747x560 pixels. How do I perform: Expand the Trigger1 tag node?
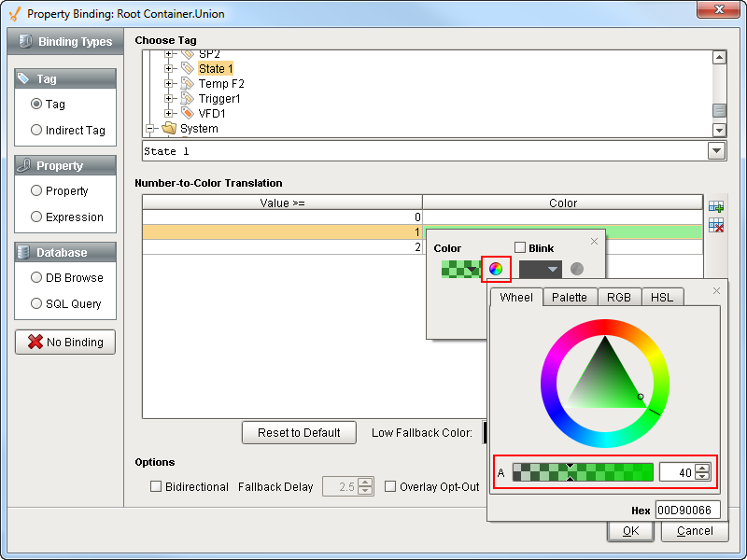[x=169, y=99]
